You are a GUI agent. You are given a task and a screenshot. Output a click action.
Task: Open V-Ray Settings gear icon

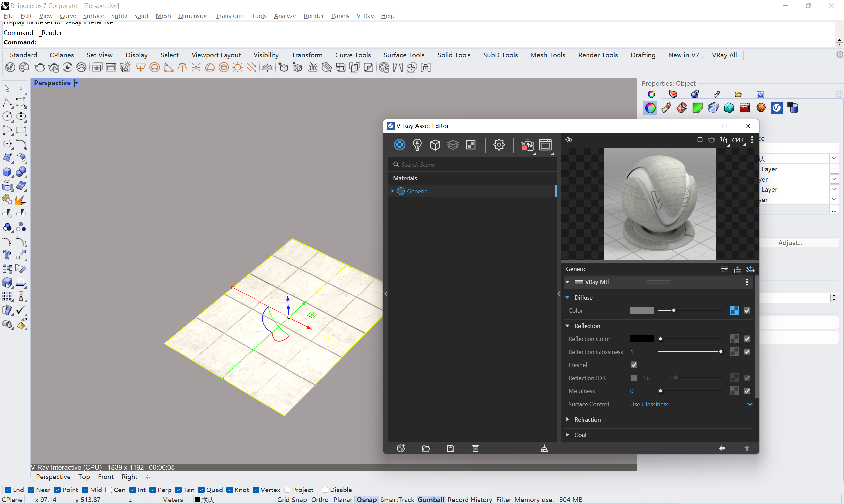(x=499, y=145)
